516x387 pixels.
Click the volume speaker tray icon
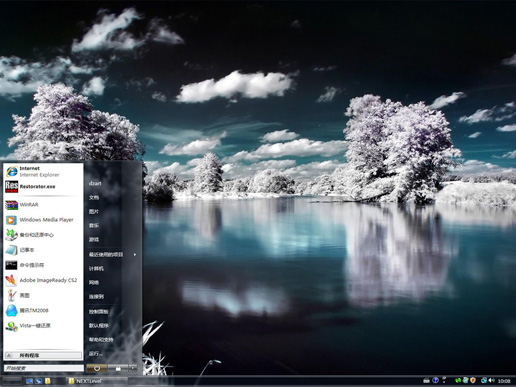492,380
